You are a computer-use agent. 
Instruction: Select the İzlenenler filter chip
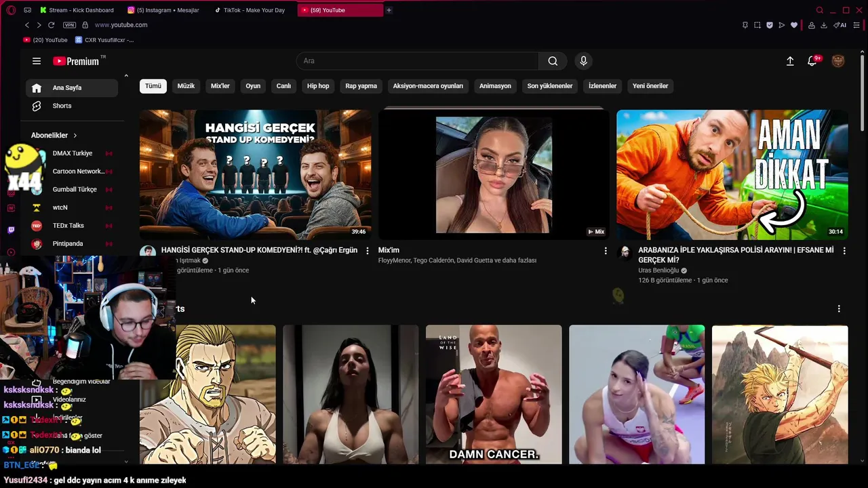pyautogui.click(x=602, y=86)
